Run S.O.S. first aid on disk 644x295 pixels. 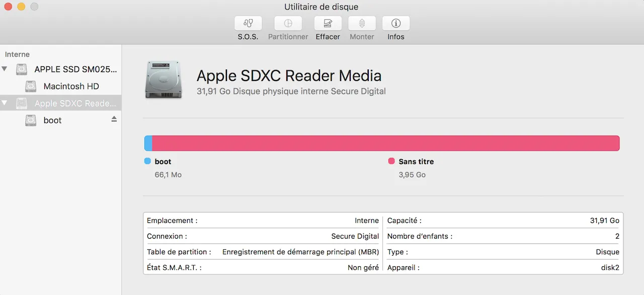pos(248,23)
